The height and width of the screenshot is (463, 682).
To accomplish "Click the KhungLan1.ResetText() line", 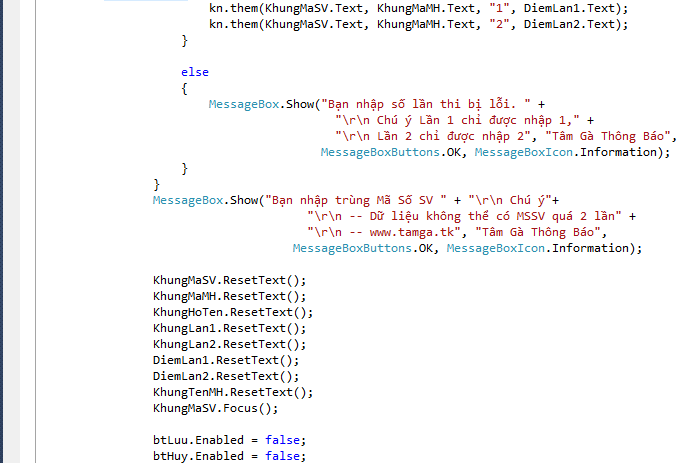I will click(230, 329).
